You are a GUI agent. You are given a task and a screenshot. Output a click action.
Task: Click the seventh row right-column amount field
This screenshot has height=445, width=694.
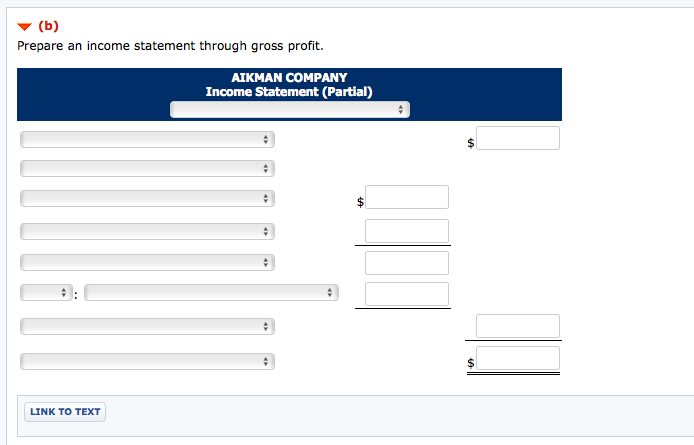pyautogui.click(x=518, y=326)
